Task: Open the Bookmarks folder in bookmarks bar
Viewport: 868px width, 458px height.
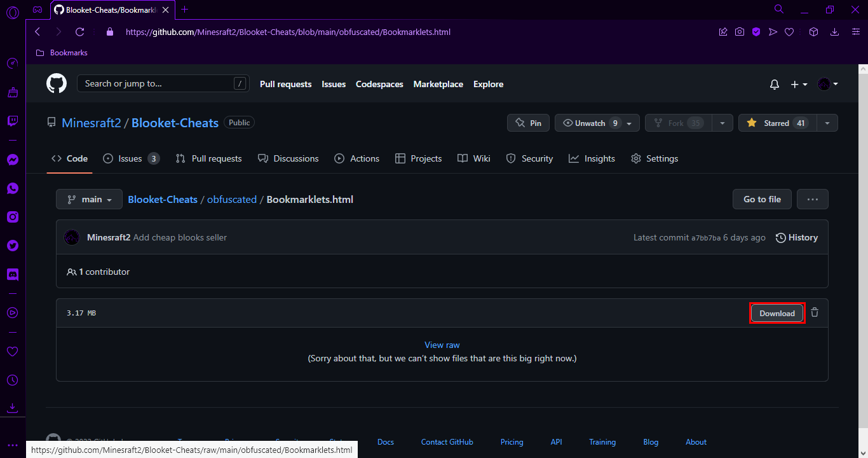Action: [x=62, y=53]
